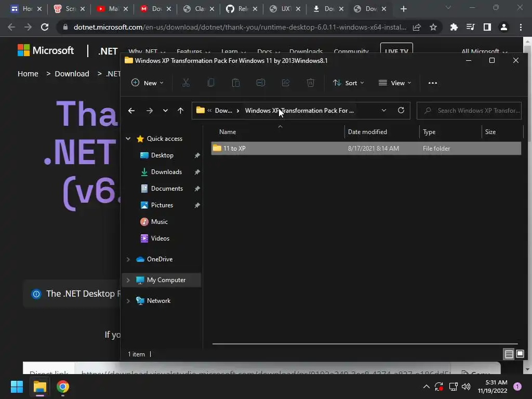This screenshot has width=532, height=399.
Task: Click Download breadcrumb link on webpage
Action: [x=72, y=74]
